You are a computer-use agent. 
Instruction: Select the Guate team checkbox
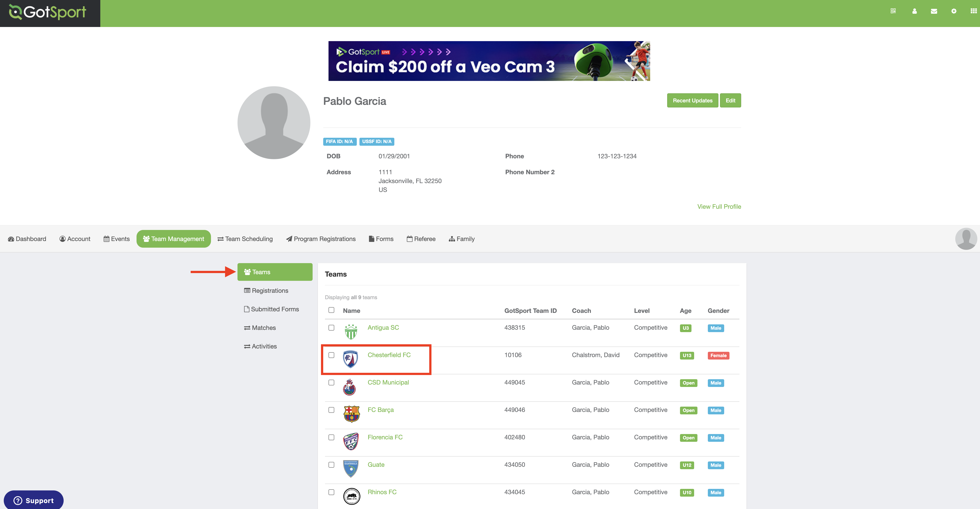[331, 465]
